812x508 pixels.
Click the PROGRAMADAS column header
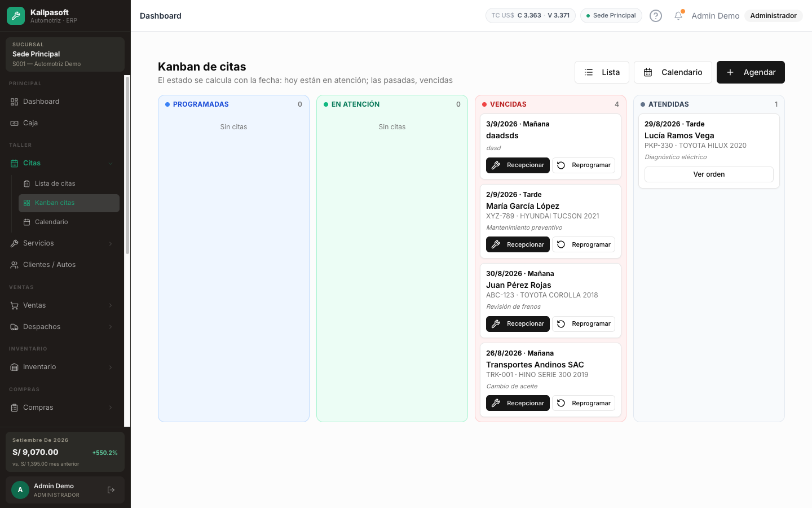(233, 104)
